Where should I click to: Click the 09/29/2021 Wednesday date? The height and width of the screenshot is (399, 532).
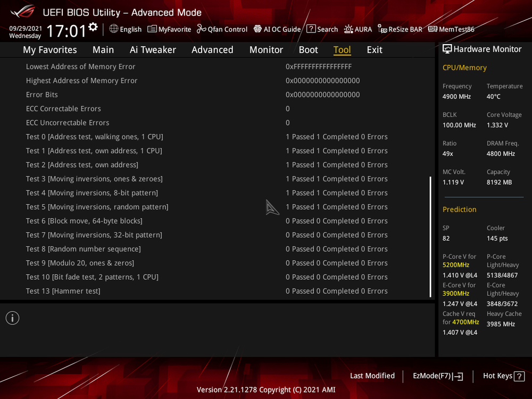click(26, 32)
